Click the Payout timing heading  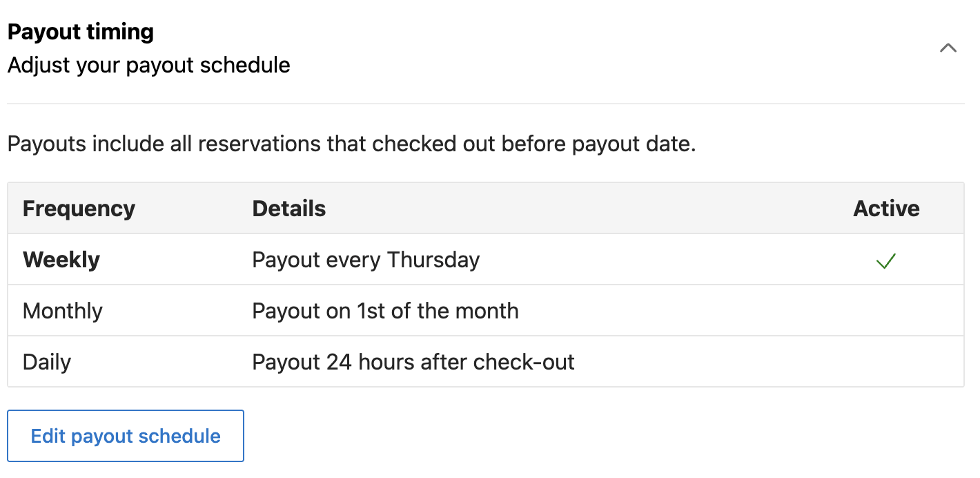[x=81, y=32]
